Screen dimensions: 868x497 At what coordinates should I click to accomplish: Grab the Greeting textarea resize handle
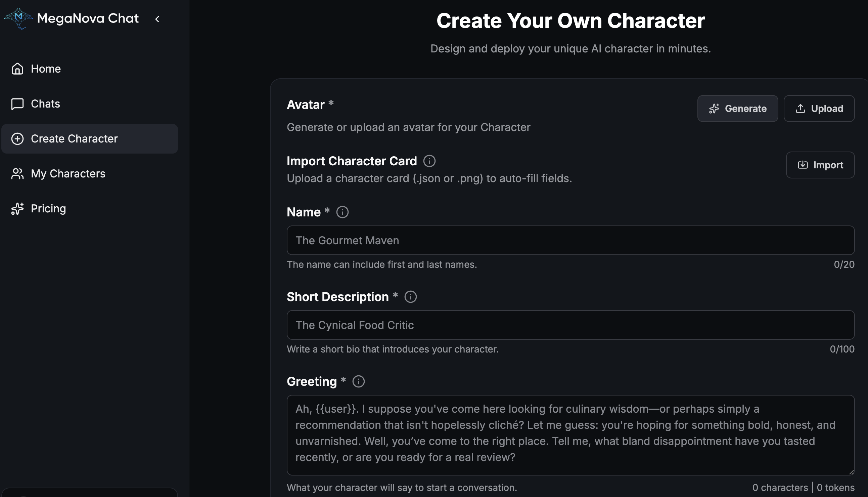(x=851, y=472)
